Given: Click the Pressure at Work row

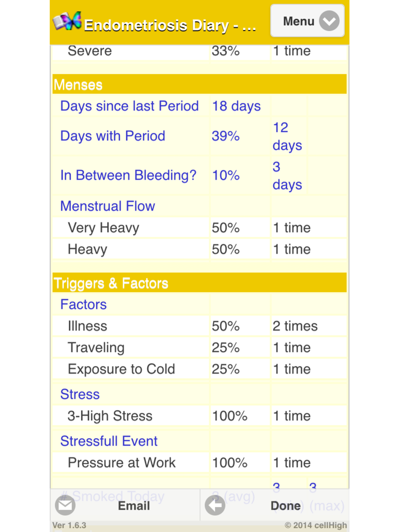Looking at the screenshot, I should tap(122, 463).
